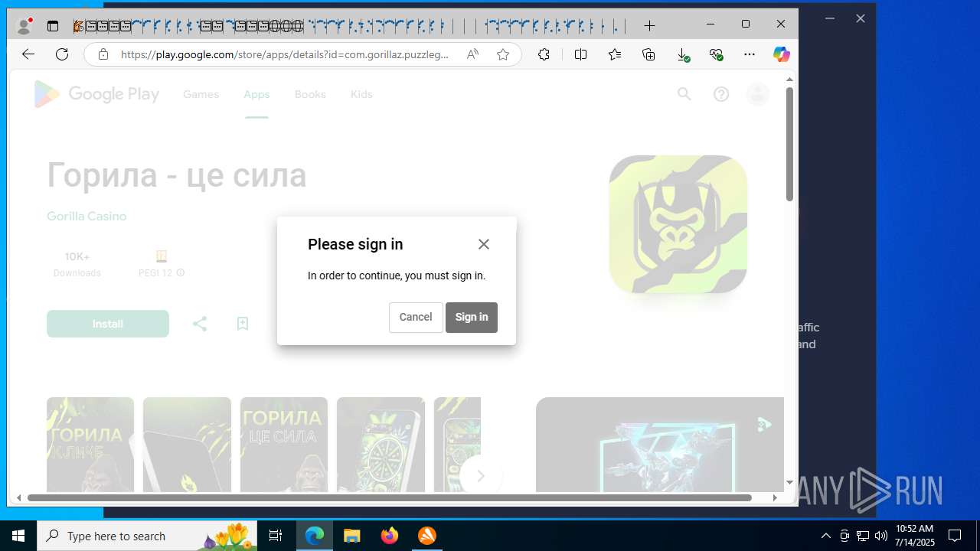Open Edge profile icon
The image size is (980, 551).
click(x=24, y=26)
